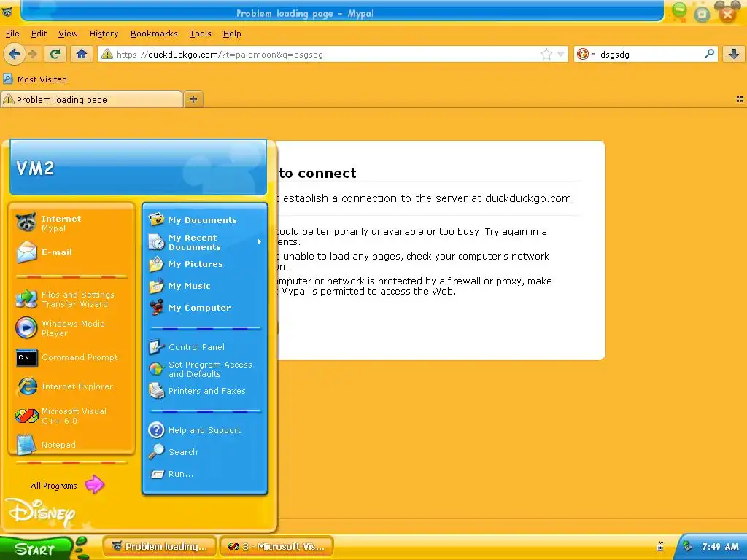The height and width of the screenshot is (560, 747).
Task: Open the Run... dialog
Action: [x=205, y=474]
